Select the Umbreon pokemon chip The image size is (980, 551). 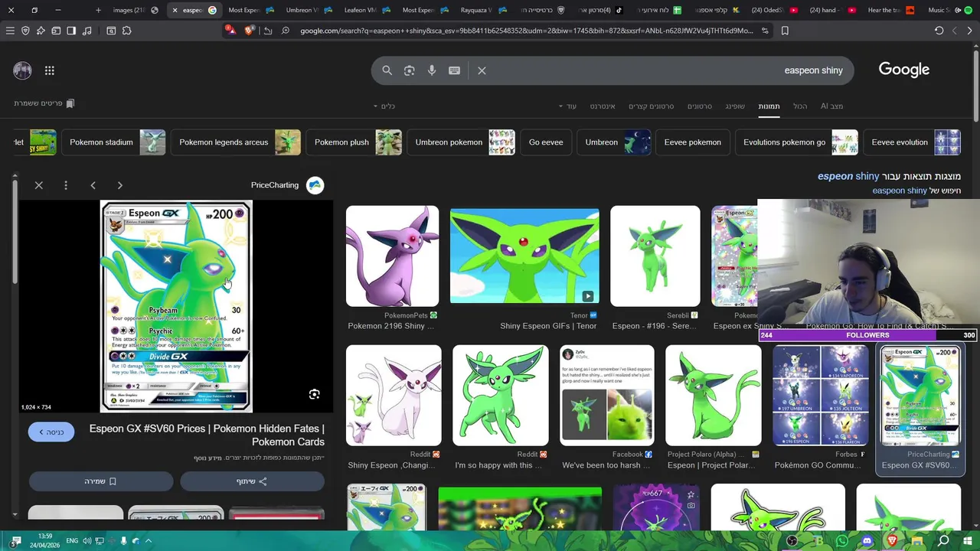point(462,142)
